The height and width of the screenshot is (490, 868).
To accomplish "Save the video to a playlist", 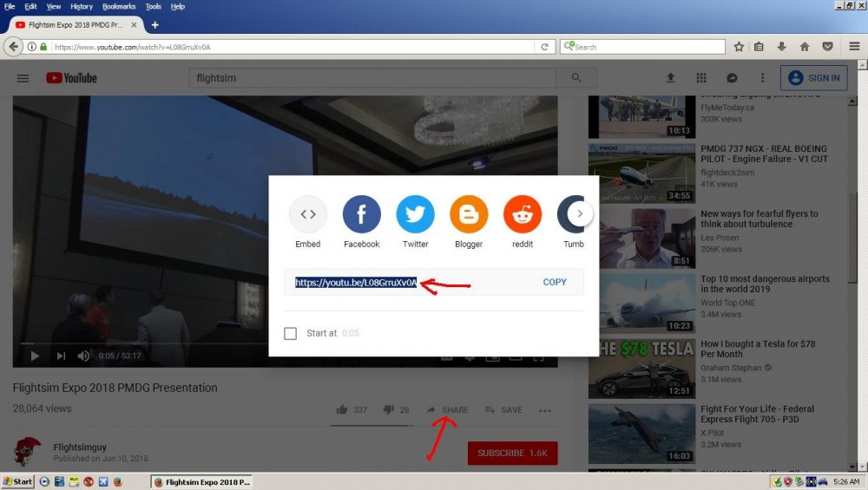I will (503, 410).
